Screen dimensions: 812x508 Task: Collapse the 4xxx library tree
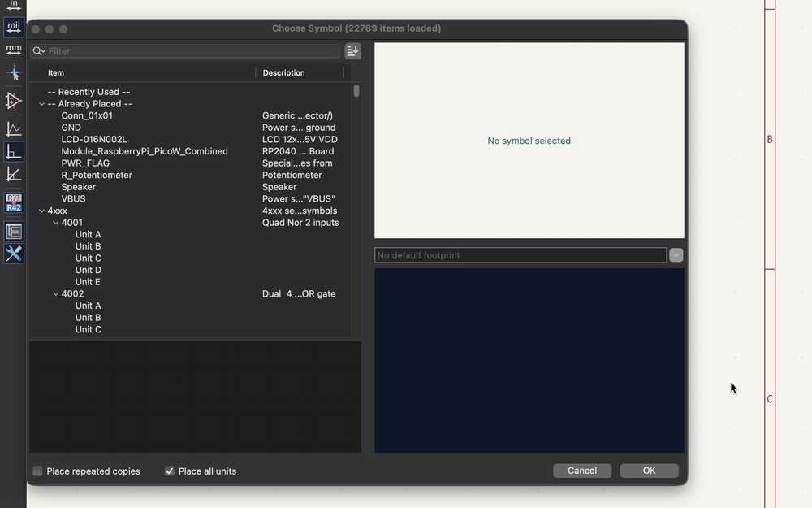[x=41, y=210]
